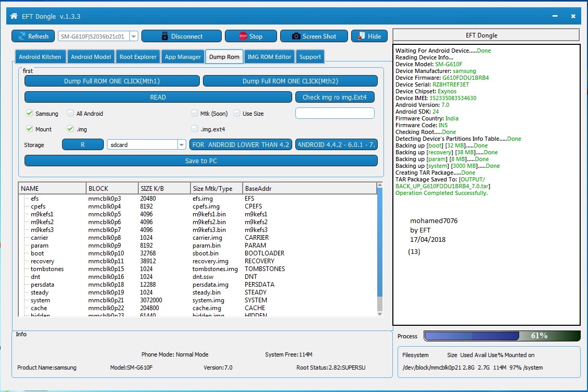Click FOR ANDROID LOWER THAN 4.2
This screenshot has width=588, height=392.
tap(241, 145)
